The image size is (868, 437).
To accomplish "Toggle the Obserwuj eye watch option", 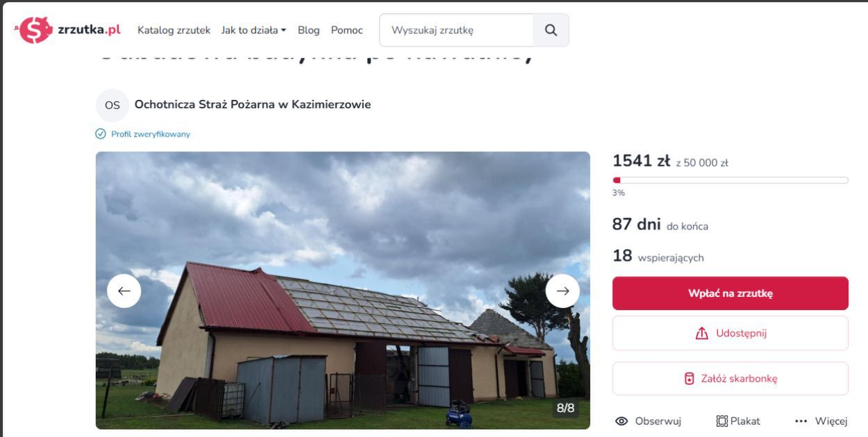I will pos(624,420).
